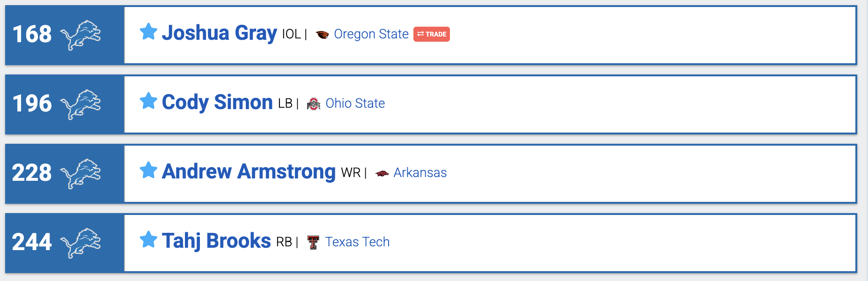Toggle star for Andrew Armstrong
Image resolution: width=868 pixels, height=281 pixels.
pyautogui.click(x=148, y=170)
